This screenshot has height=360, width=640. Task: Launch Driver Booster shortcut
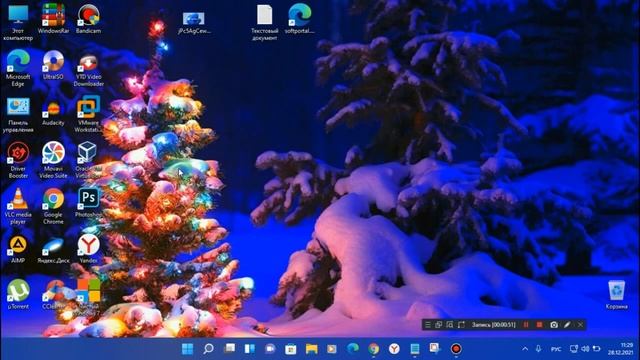18,160
